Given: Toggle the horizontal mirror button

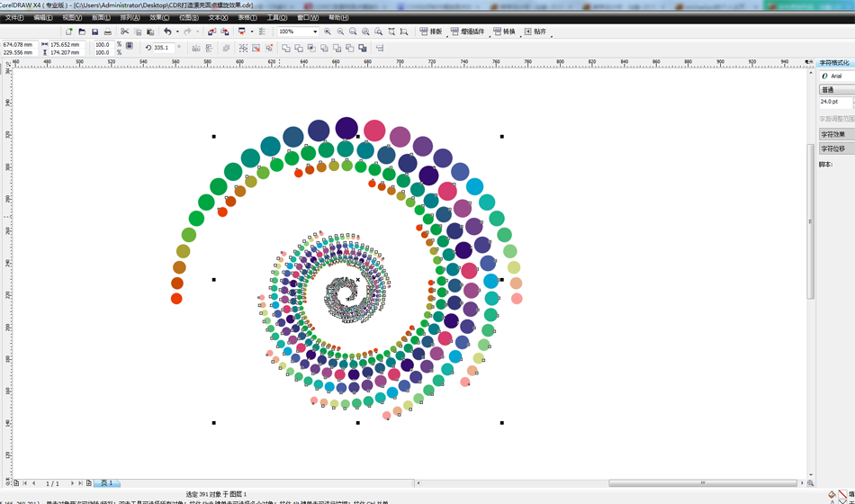Looking at the screenshot, I should click(x=196, y=48).
